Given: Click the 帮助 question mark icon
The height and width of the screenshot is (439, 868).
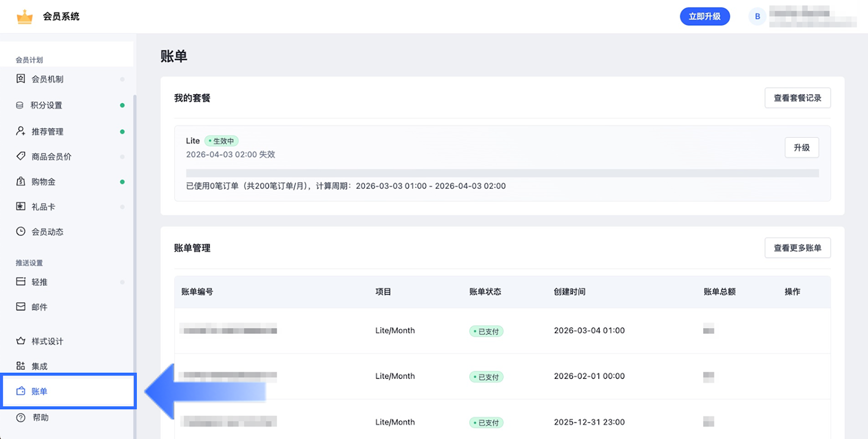Looking at the screenshot, I should tap(21, 417).
